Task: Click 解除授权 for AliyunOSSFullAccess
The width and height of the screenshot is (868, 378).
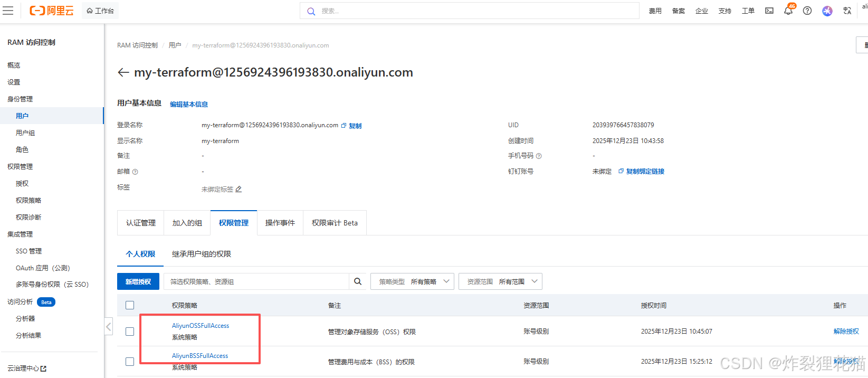Action: coord(846,332)
